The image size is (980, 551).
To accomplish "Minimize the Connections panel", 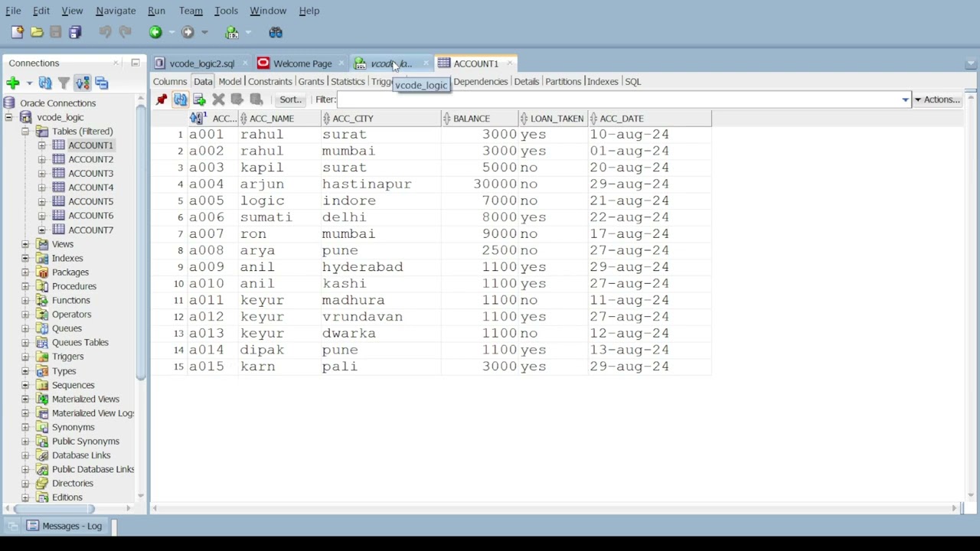I will pos(135,63).
